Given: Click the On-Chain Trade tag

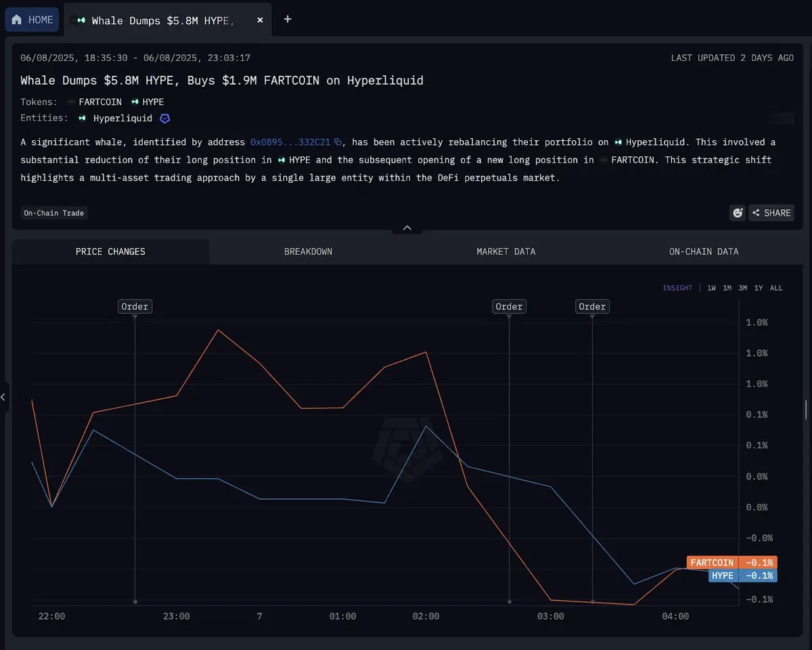Looking at the screenshot, I should [54, 213].
